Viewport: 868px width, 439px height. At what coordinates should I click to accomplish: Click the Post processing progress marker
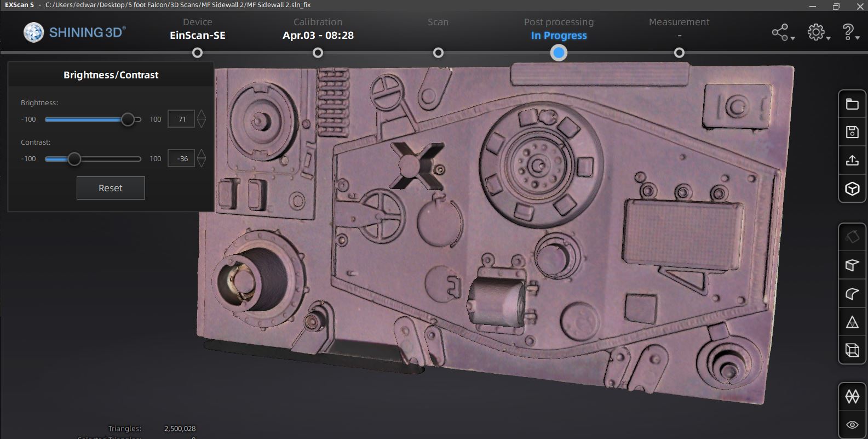[559, 53]
